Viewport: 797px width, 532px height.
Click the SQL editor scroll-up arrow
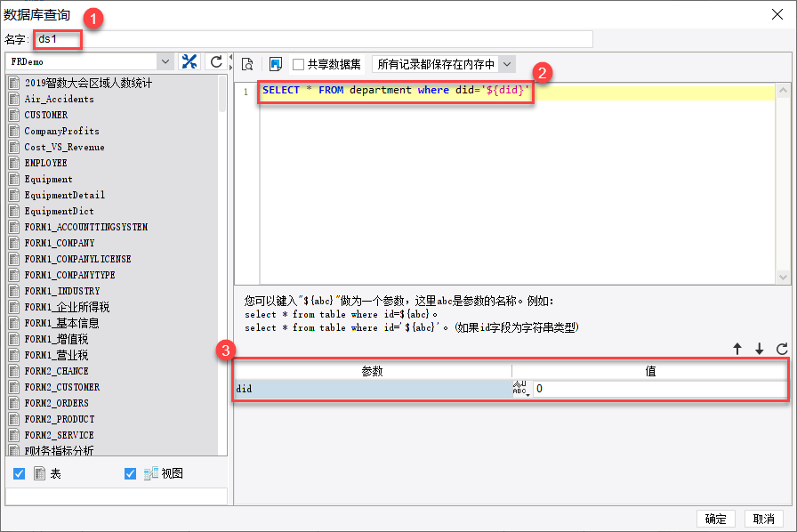point(783,90)
